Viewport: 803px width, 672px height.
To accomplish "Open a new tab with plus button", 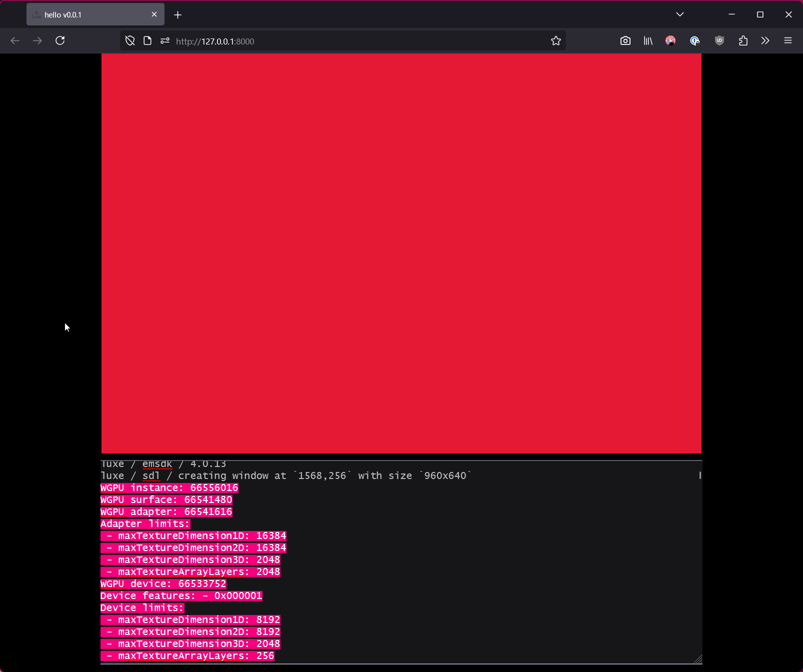I will 177,15.
